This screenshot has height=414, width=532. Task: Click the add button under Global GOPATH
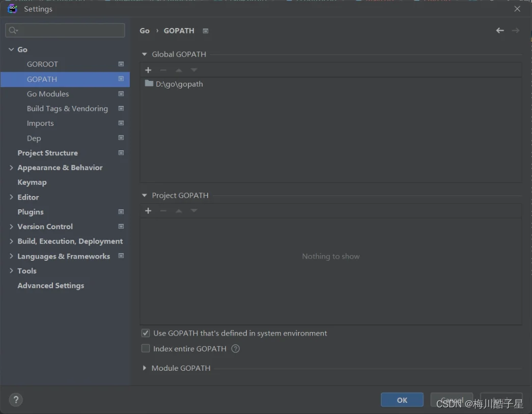click(148, 70)
